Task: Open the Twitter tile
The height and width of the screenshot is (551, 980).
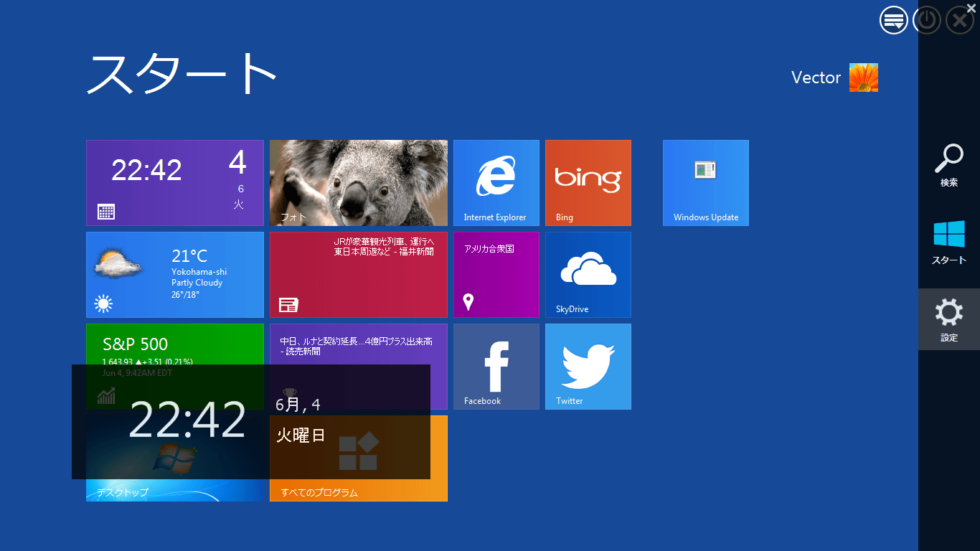Action: point(588,367)
